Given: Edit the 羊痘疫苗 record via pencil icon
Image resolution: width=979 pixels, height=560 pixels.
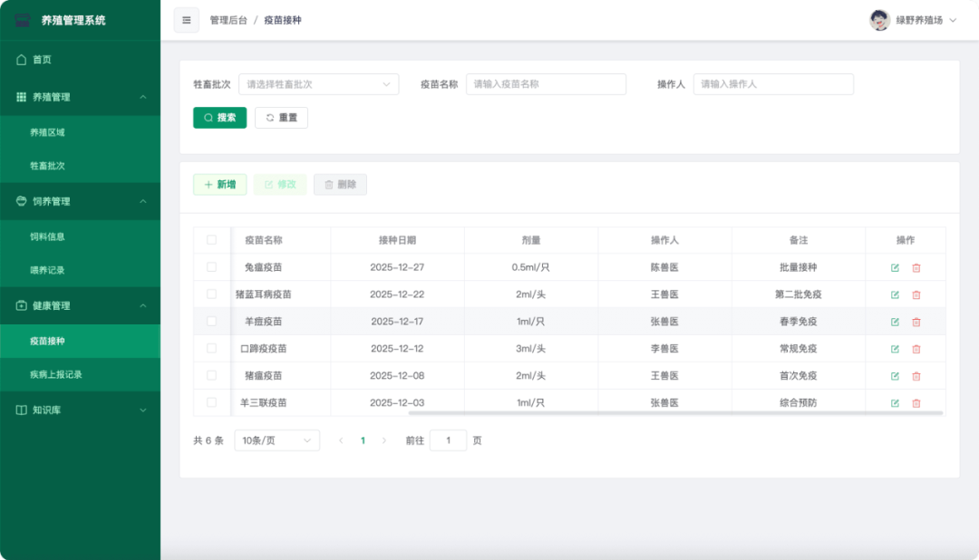Looking at the screenshot, I should tap(894, 321).
